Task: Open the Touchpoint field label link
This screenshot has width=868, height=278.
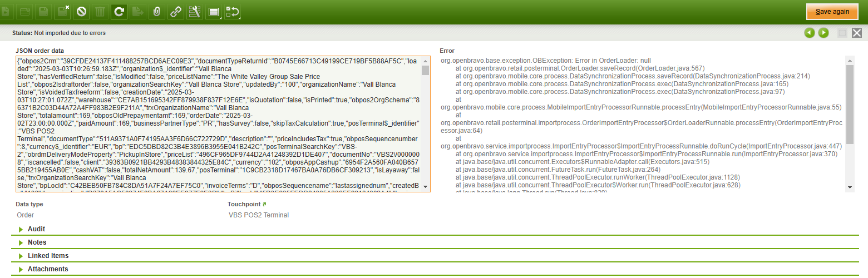Action: point(243,204)
